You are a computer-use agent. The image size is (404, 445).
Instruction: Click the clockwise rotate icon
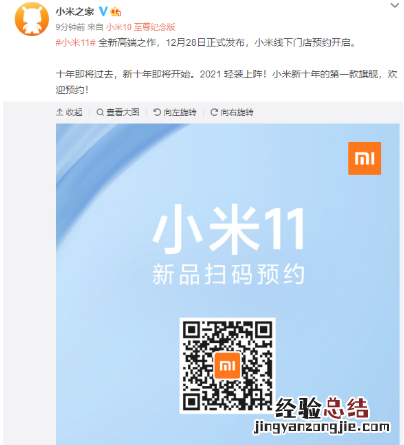pos(214,112)
